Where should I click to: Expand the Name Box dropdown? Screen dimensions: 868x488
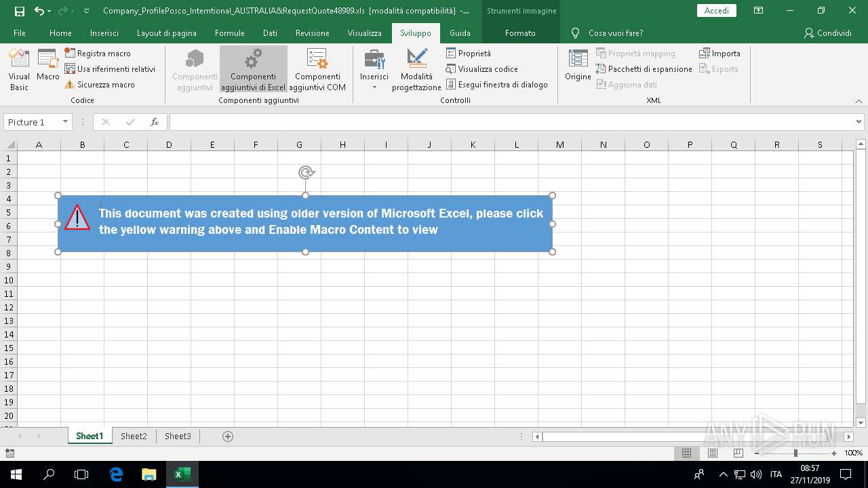tap(65, 122)
